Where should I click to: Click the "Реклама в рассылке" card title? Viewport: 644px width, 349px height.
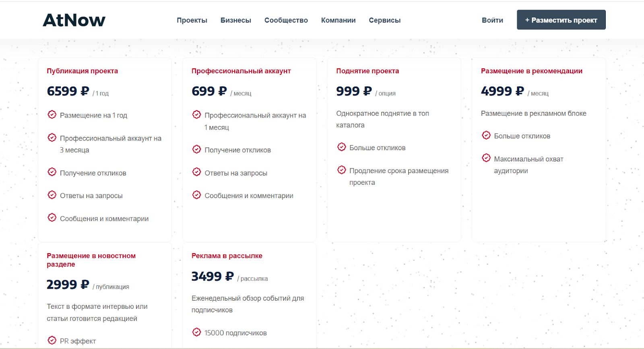coord(227,256)
